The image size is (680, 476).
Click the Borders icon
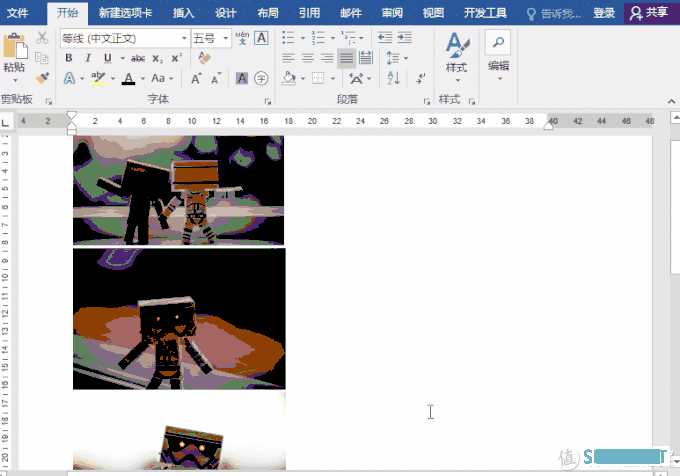coord(318,78)
